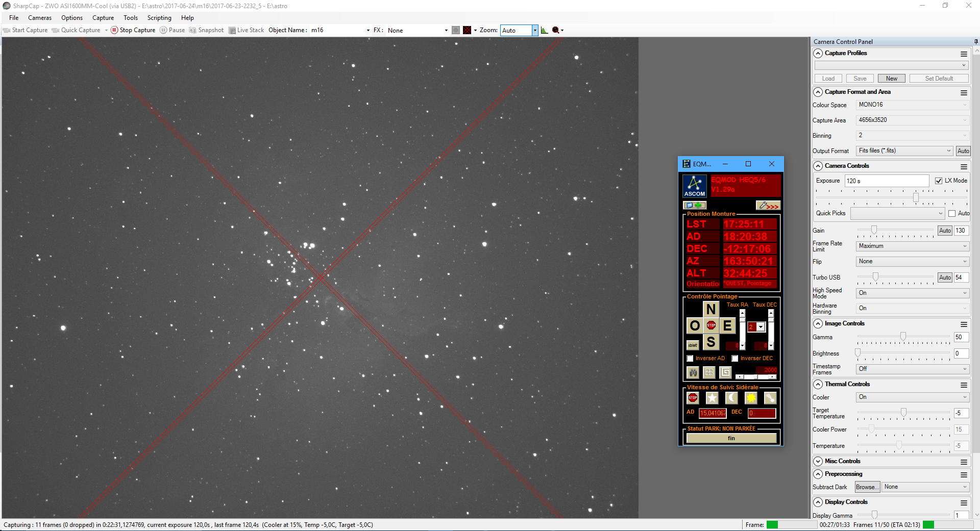Open the Options menu
This screenshot has width=980, height=531.
[x=72, y=18]
